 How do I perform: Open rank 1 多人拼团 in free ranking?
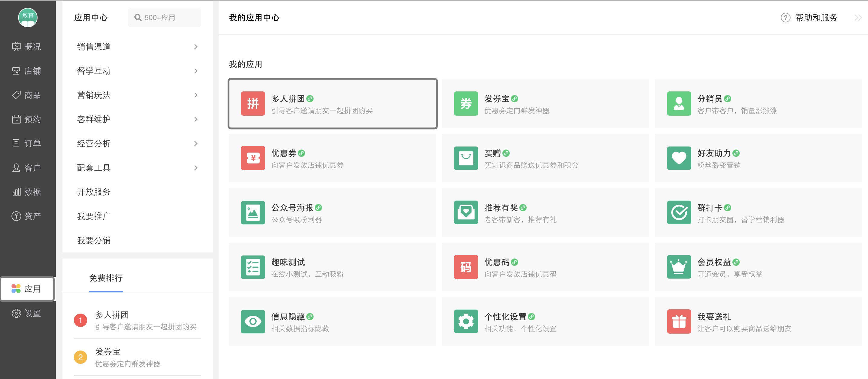click(x=137, y=320)
